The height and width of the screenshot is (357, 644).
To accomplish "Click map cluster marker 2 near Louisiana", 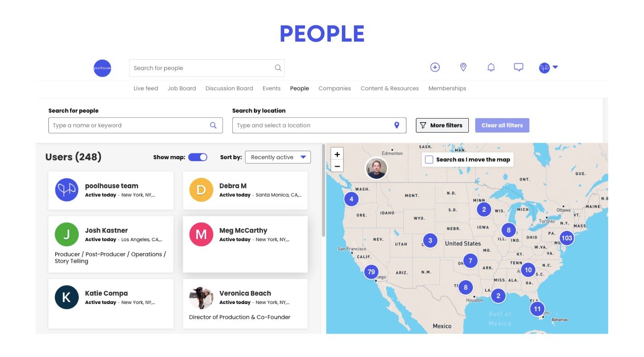I will coord(498,296).
